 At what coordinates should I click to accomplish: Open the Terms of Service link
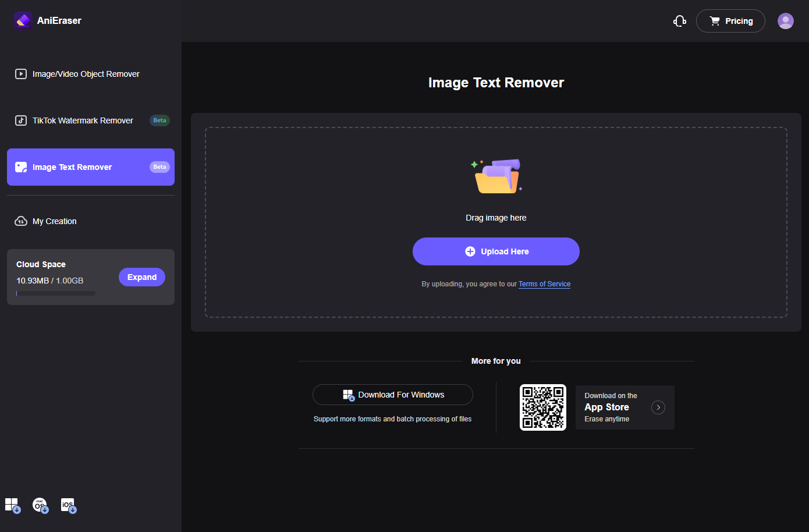point(545,284)
